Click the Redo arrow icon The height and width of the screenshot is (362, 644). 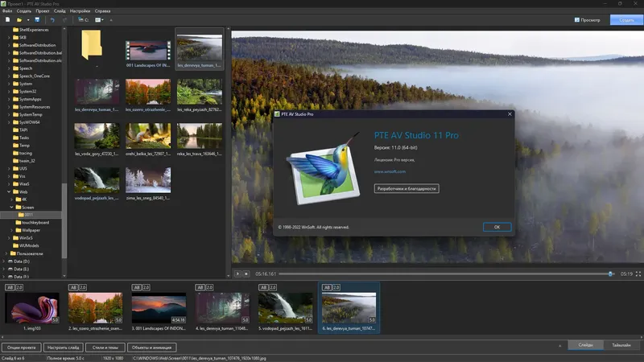click(64, 19)
